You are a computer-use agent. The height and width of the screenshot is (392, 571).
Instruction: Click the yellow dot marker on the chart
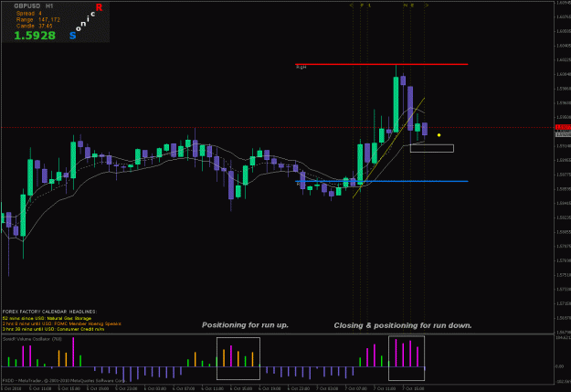(x=439, y=135)
